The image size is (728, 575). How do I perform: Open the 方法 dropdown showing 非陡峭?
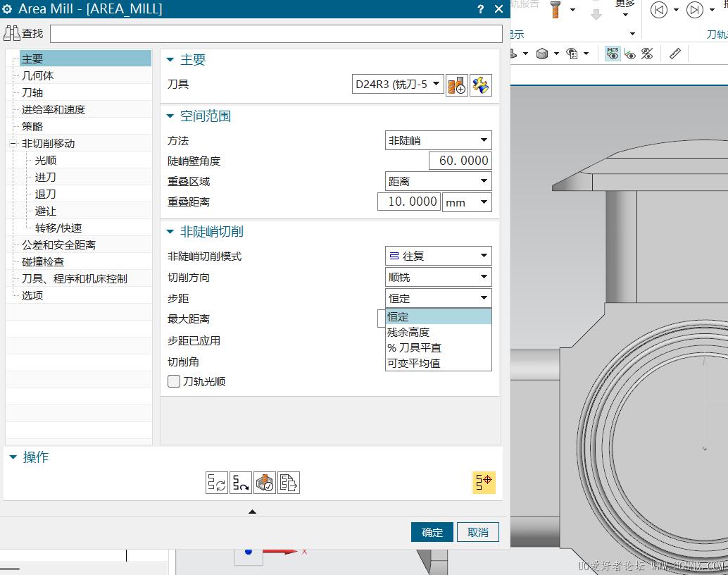(x=438, y=141)
